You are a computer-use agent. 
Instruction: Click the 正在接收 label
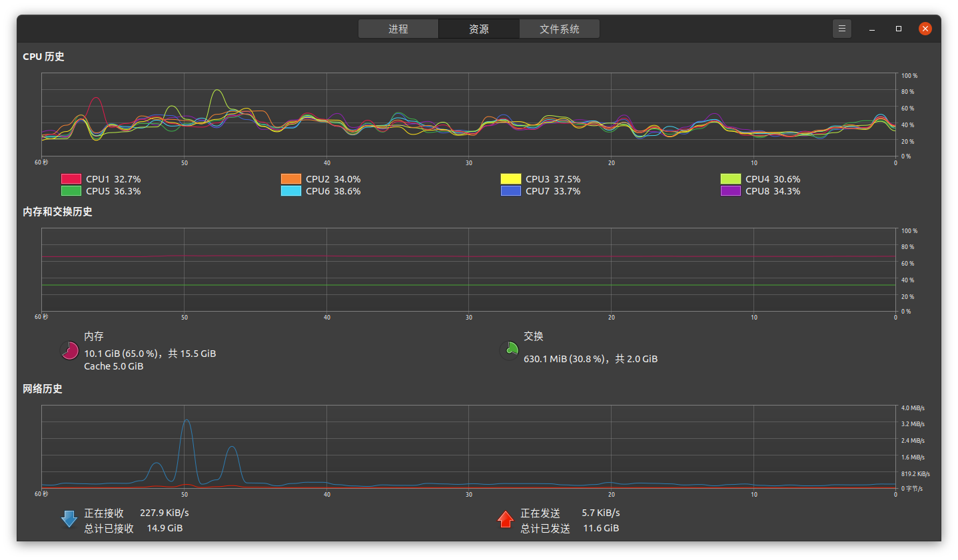[104, 513]
